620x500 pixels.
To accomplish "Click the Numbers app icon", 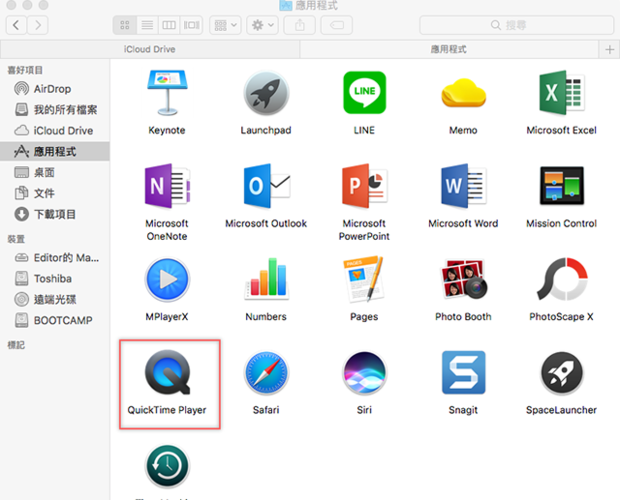I will [x=266, y=279].
